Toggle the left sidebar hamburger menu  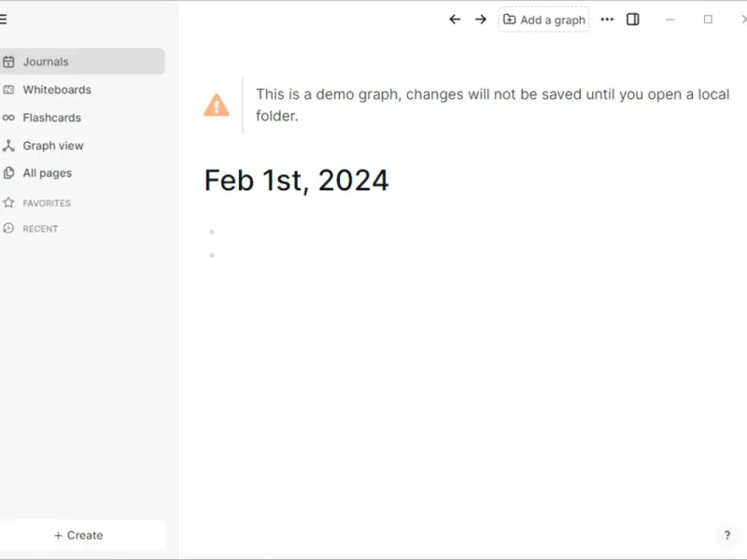click(x=4, y=19)
